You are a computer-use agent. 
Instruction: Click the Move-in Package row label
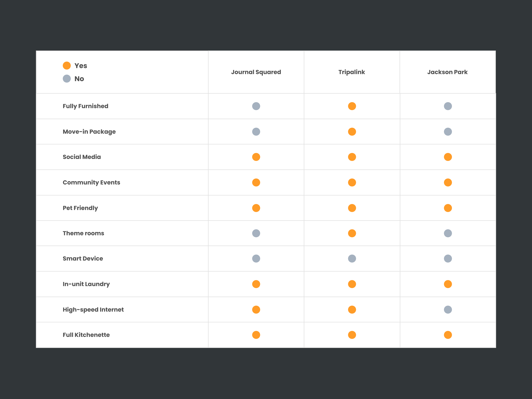pos(89,132)
